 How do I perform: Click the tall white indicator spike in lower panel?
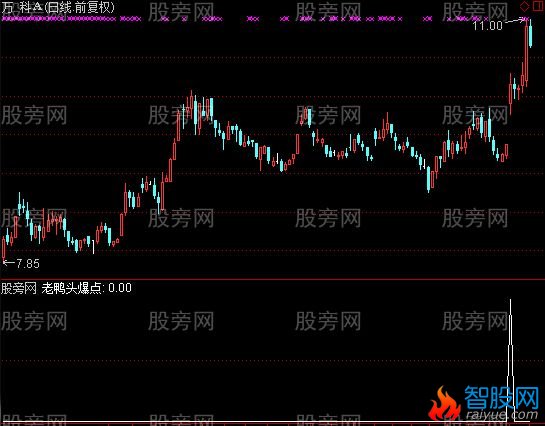click(x=510, y=360)
